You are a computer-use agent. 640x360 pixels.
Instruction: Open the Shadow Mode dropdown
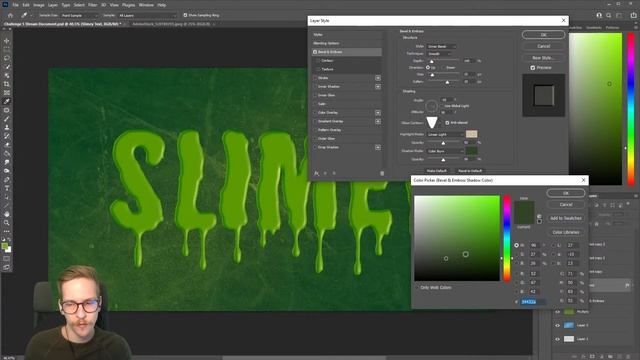point(445,151)
